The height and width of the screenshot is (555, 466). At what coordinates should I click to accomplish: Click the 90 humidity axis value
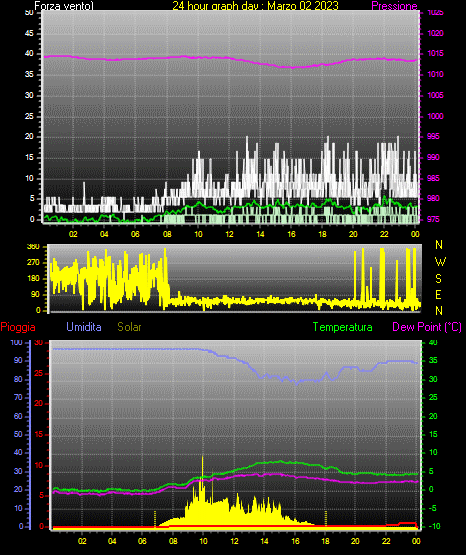point(18,360)
